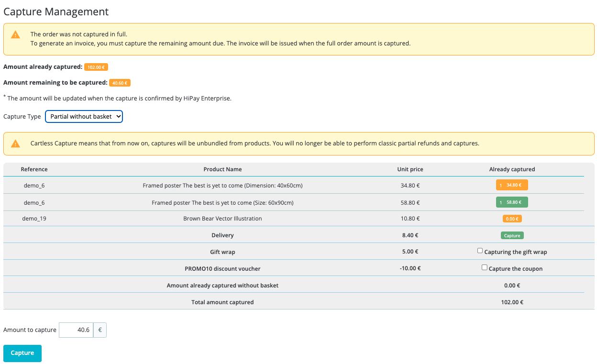Enable the Capturing the gift wrap checkbox
This screenshot has height=364, width=597.
point(480,251)
